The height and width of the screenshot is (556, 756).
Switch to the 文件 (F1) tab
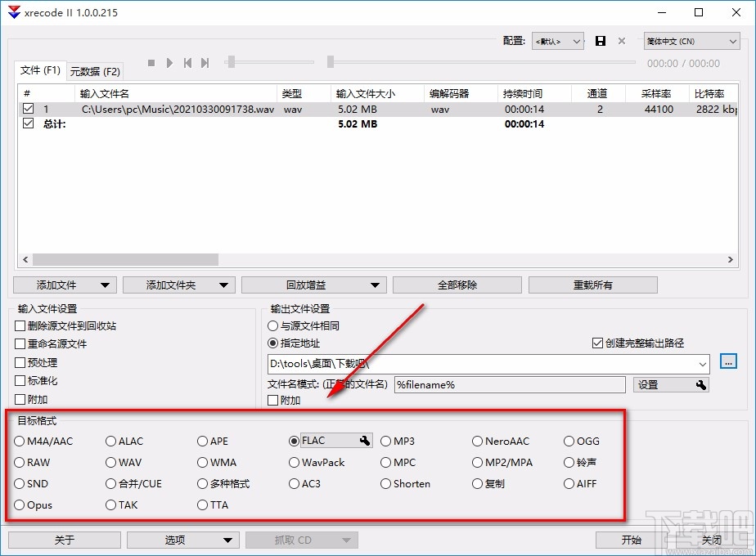(x=38, y=71)
